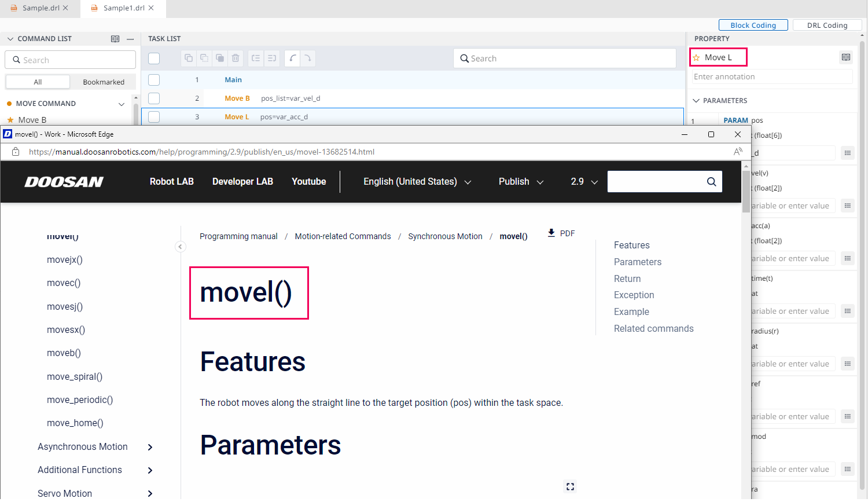Download the PDF of the movel() page
Viewport: 868px width, 502px height.
click(x=561, y=233)
